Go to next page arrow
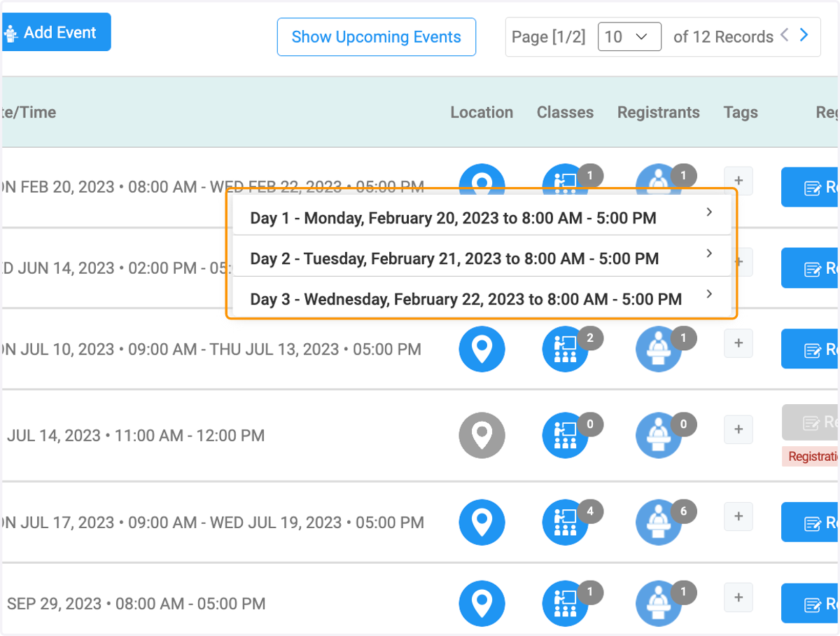Viewport: 840px width, 636px height. (x=804, y=34)
